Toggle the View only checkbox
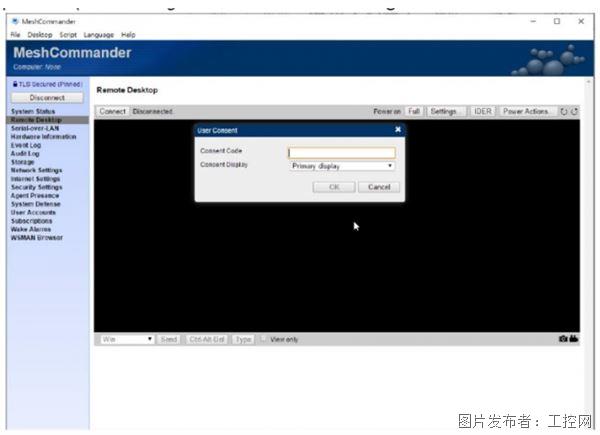This screenshot has height=435, width=600. (x=263, y=339)
